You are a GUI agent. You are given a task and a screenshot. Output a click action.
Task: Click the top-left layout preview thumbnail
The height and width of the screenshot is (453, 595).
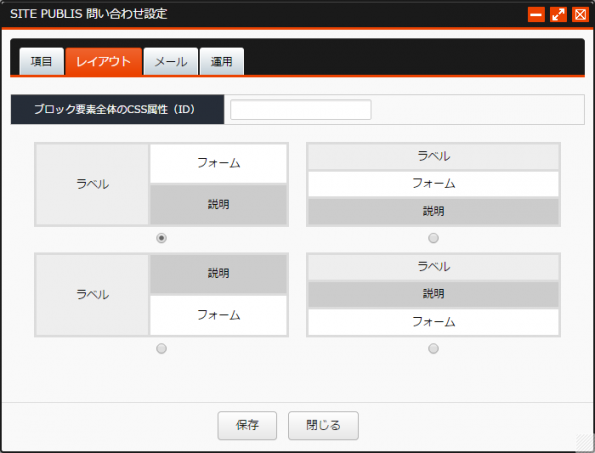click(x=161, y=184)
